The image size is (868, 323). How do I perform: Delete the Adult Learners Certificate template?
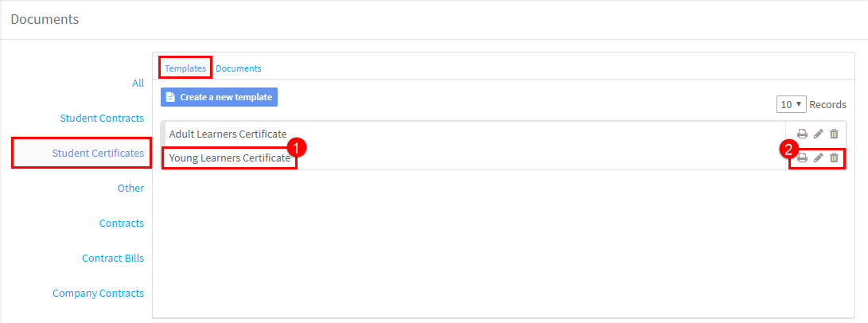pos(835,134)
